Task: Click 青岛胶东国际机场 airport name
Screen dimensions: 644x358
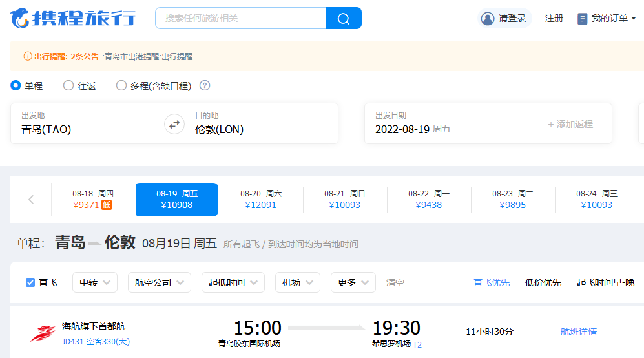Action: pos(249,344)
